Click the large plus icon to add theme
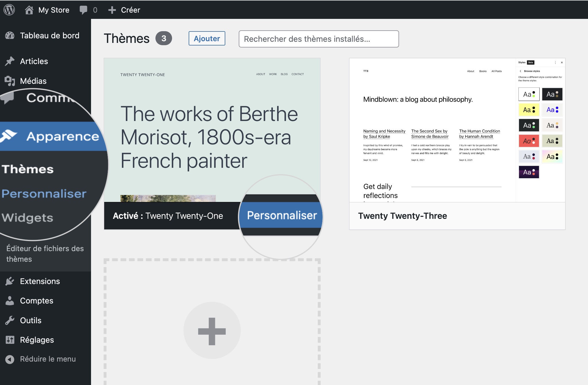 coord(212,331)
